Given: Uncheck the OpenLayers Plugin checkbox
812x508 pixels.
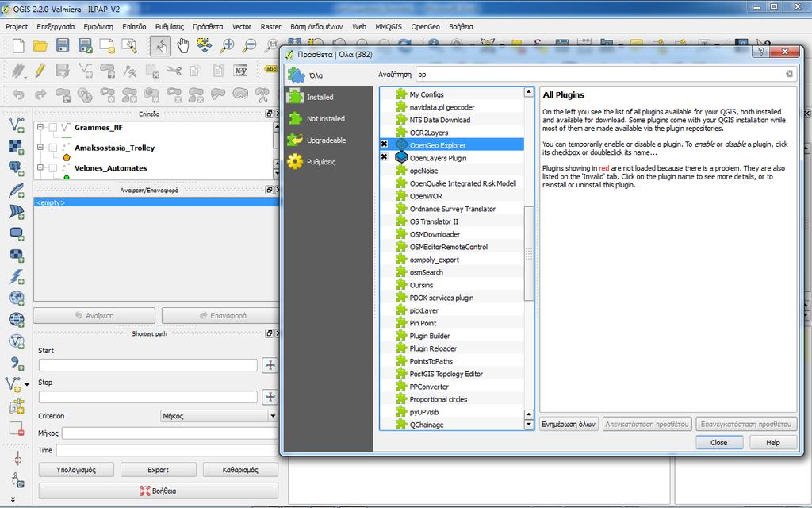Looking at the screenshot, I should pyautogui.click(x=385, y=156).
